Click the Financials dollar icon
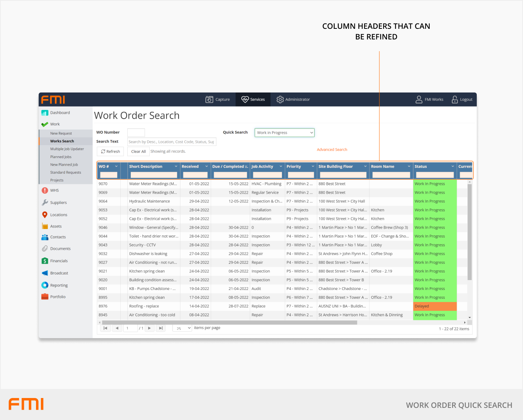Image resolution: width=523 pixels, height=420 pixels. 45,261
